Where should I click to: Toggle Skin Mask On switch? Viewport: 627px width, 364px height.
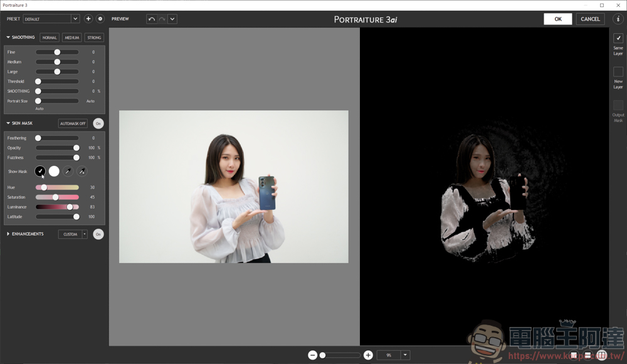point(98,123)
